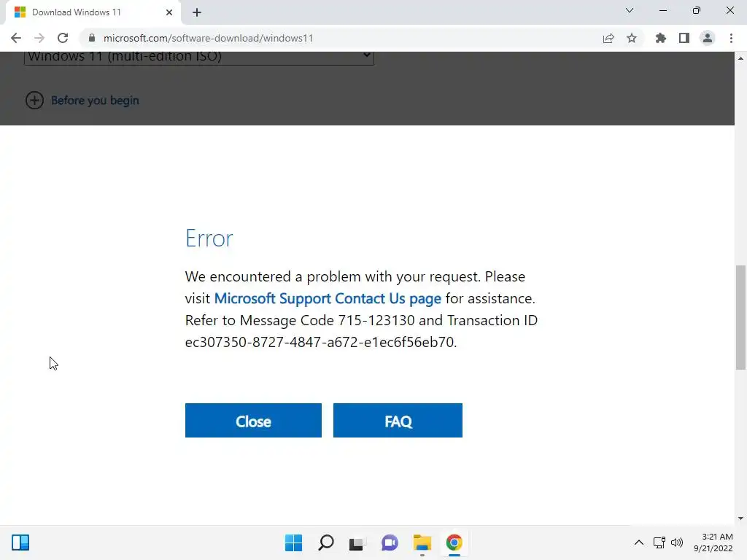
Task: Click the volume speaker tray icon
Action: (x=676, y=542)
